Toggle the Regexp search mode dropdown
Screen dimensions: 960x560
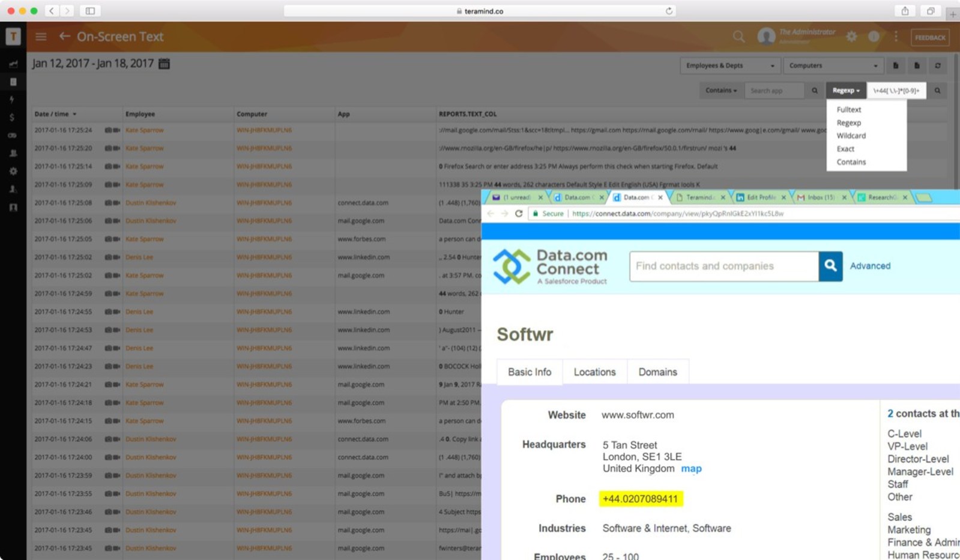[x=846, y=91]
